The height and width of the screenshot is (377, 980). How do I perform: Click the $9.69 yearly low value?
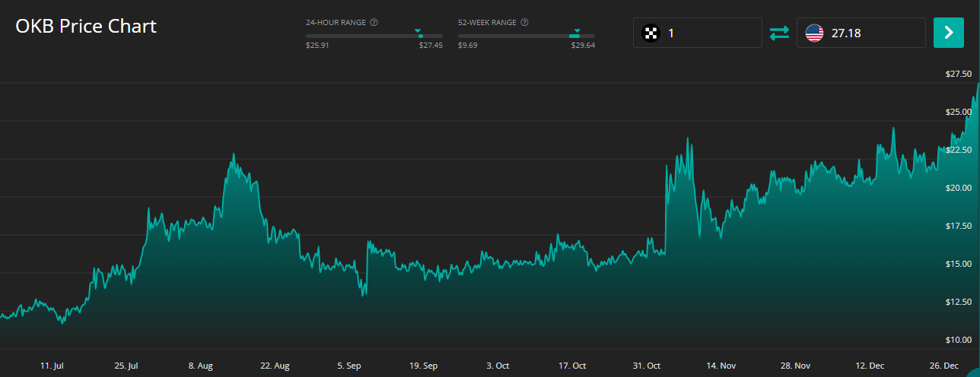(468, 46)
